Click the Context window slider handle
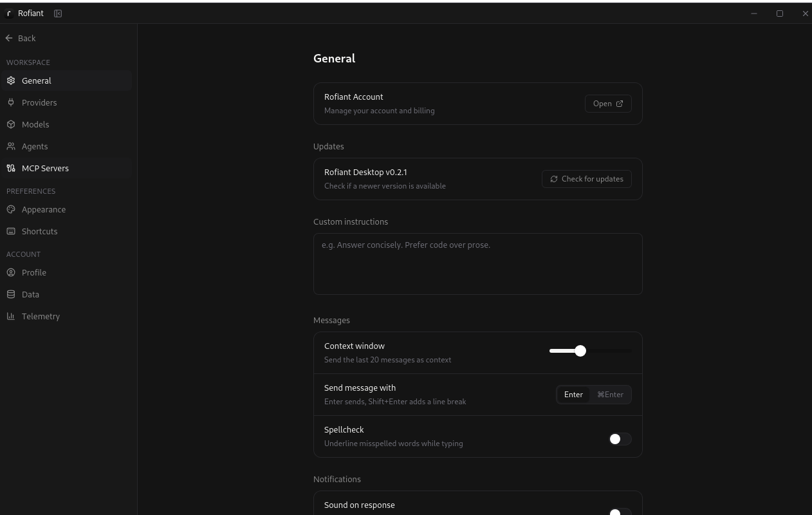812x515 pixels. [580, 351]
